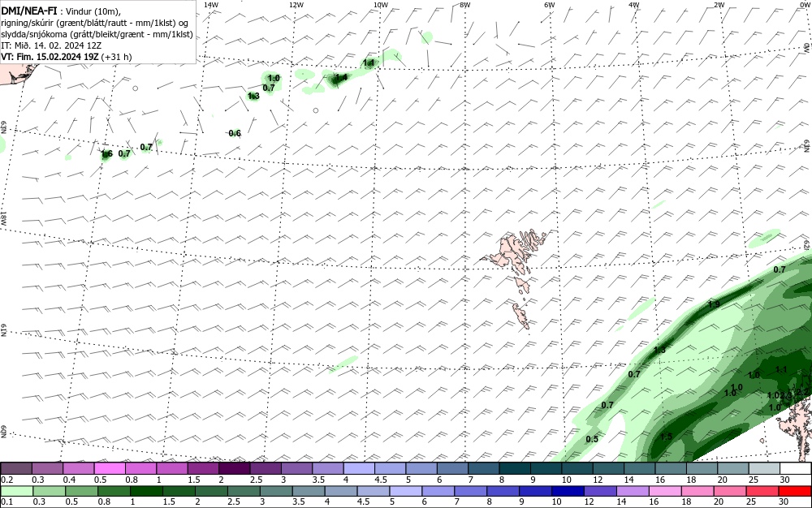Click the 1.6 precipitation value on the map
This screenshot has width=812, height=508.
click(106, 153)
